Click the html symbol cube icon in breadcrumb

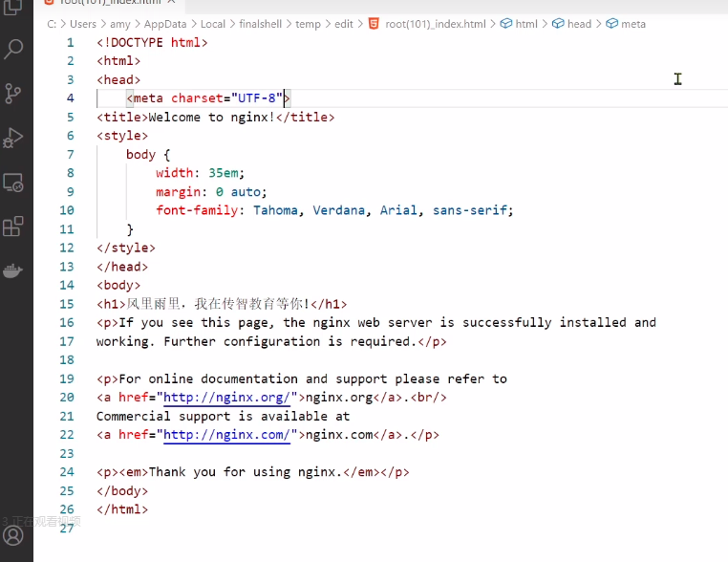coord(506,24)
